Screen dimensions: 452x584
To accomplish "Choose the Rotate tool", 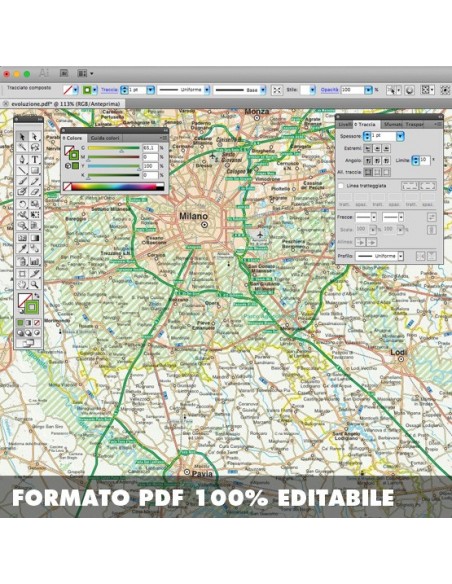I will [x=22, y=204].
